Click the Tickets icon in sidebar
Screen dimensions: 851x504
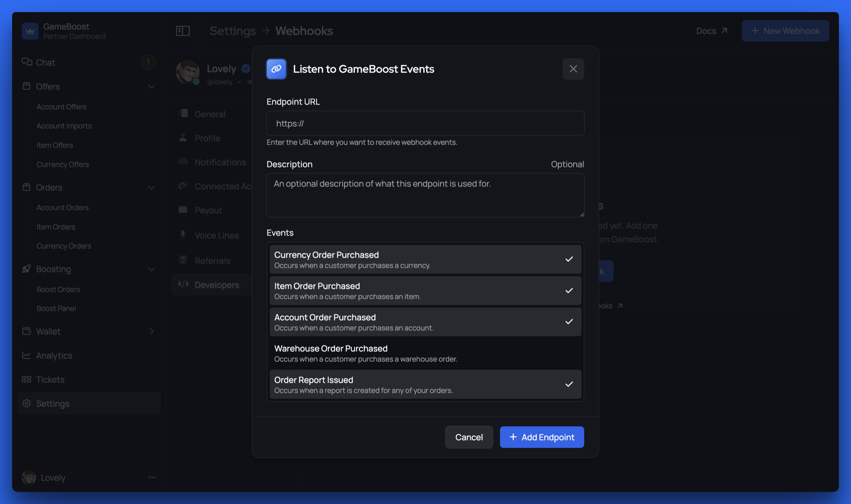27,379
